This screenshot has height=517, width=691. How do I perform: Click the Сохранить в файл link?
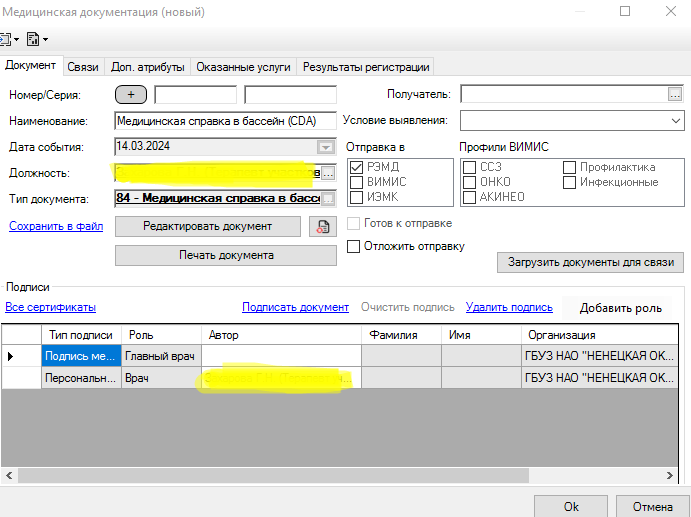(56, 226)
